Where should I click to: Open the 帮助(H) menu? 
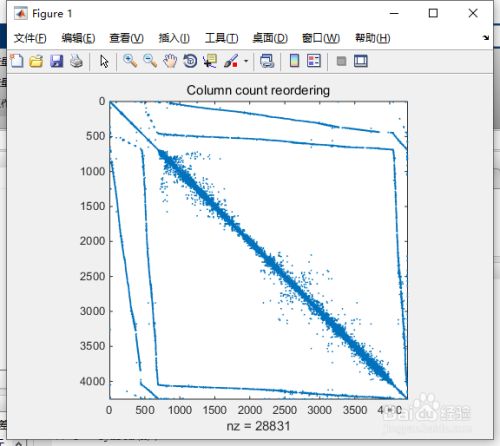pos(372,38)
